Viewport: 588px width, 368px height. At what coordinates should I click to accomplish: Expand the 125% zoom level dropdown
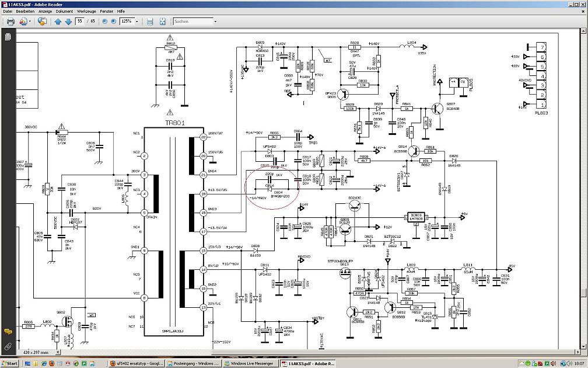137,22
